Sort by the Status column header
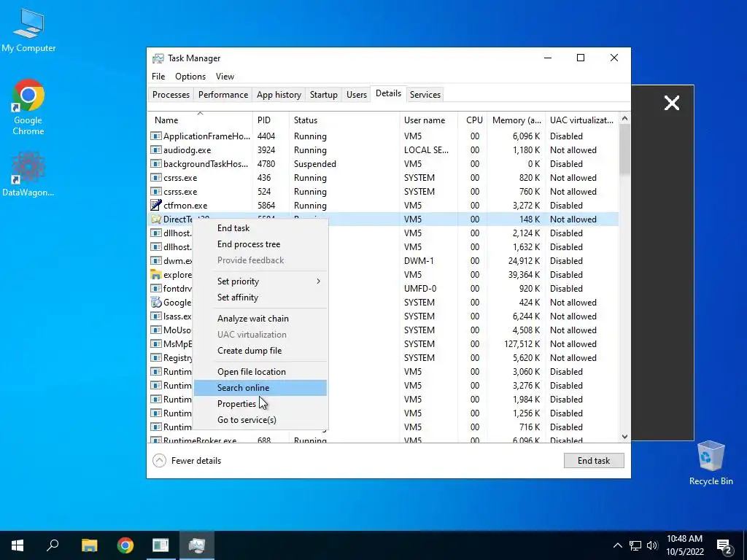Image resolution: width=747 pixels, height=560 pixels. pyautogui.click(x=344, y=120)
